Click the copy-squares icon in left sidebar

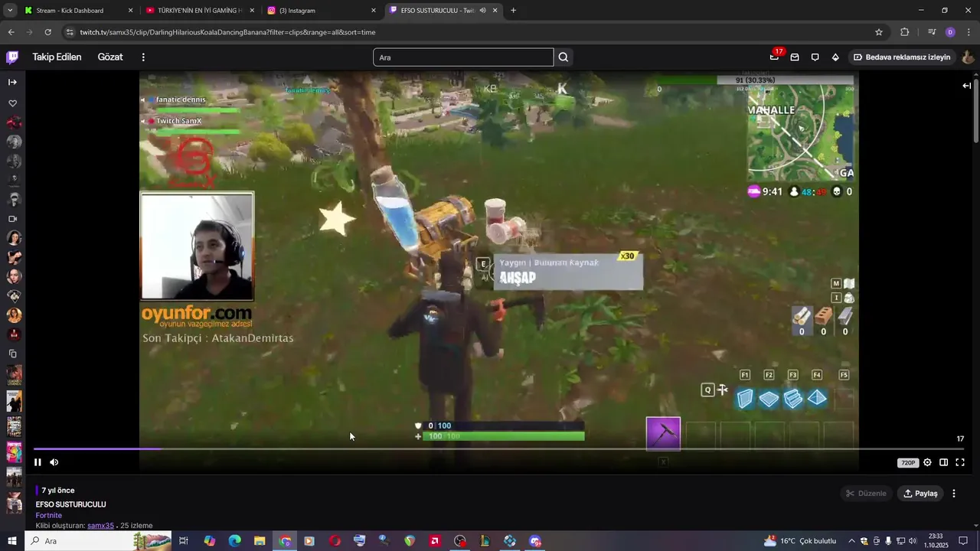[x=12, y=354]
